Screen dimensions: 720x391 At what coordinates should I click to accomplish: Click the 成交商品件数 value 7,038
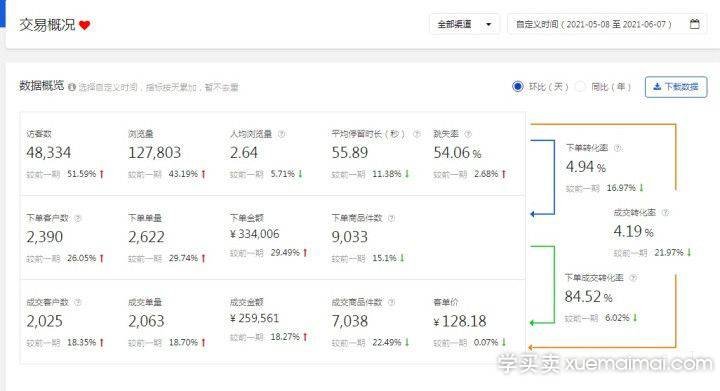350,321
